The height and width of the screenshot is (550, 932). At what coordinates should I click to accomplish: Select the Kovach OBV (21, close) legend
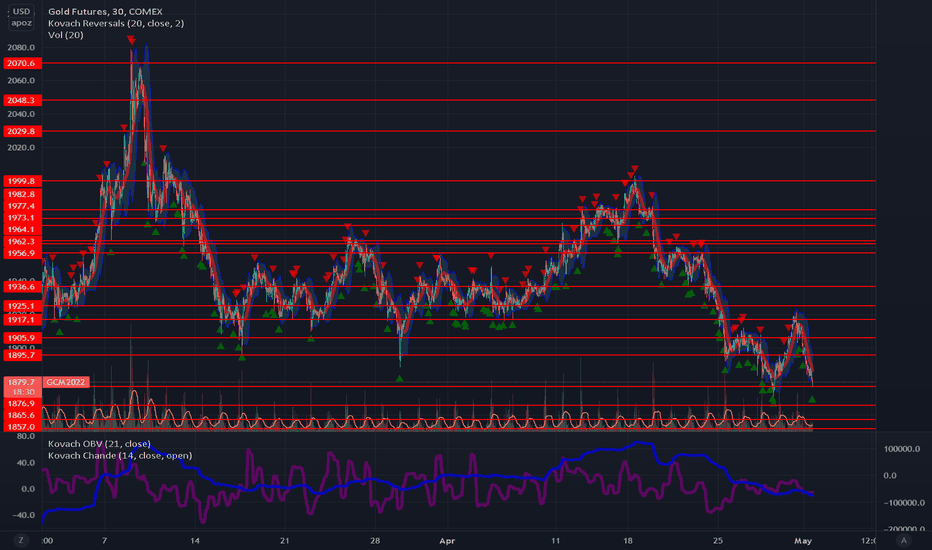click(x=99, y=444)
